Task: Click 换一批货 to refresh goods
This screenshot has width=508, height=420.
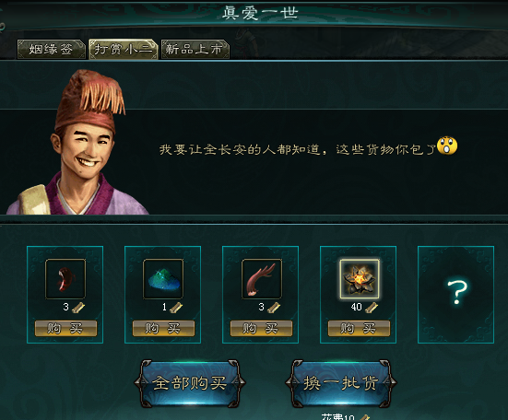Action: 341,383
